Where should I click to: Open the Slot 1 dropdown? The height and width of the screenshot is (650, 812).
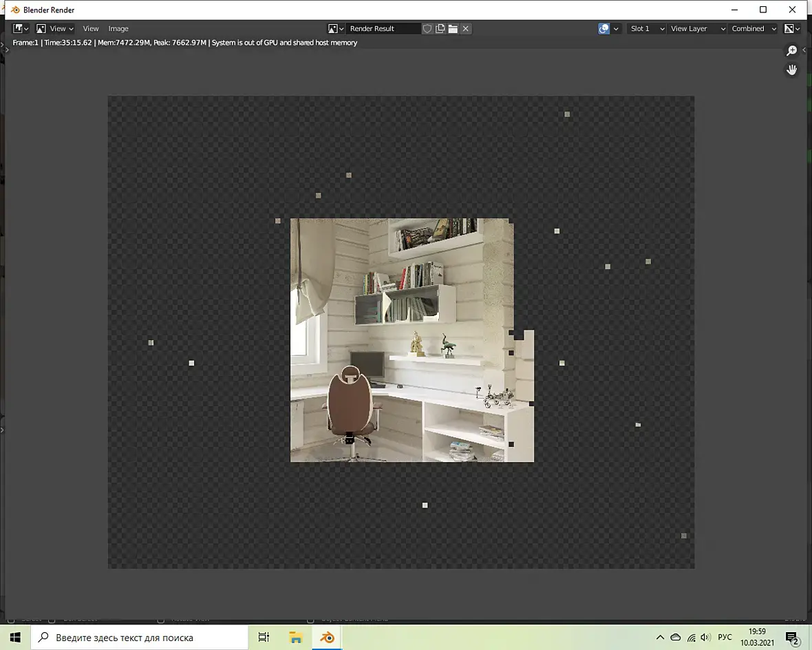point(646,28)
